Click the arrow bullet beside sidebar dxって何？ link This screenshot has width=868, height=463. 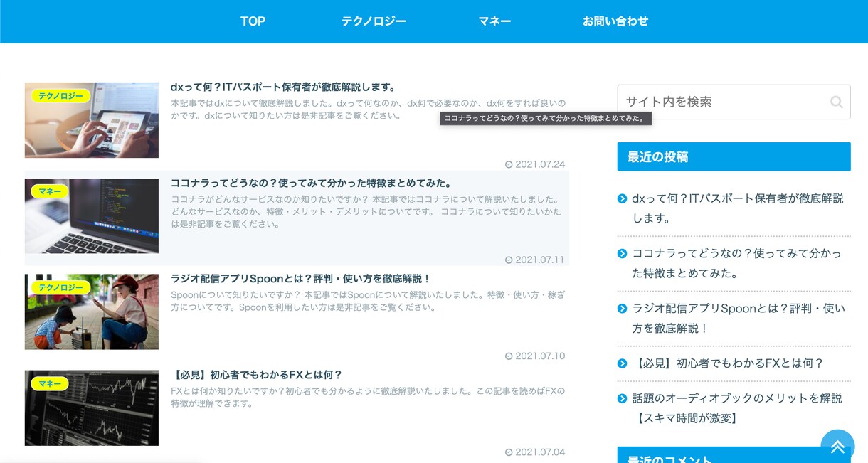pos(623,199)
